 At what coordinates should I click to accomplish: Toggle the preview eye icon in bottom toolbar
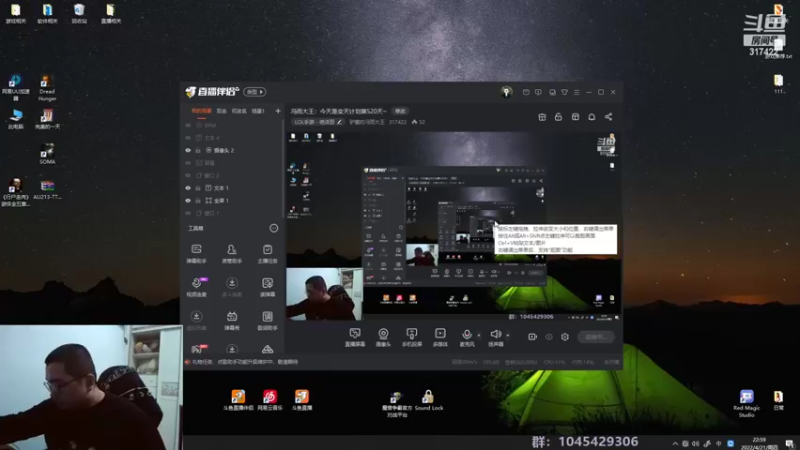[548, 337]
